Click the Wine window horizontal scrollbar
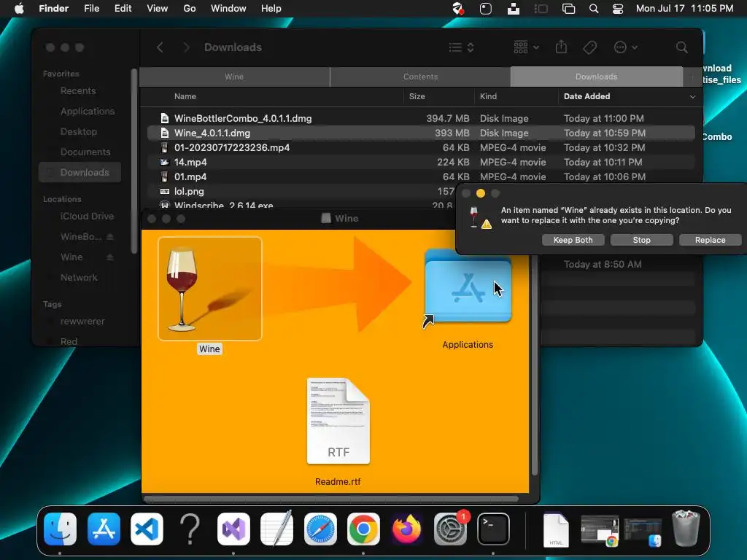This screenshot has height=560, width=747. [x=330, y=499]
